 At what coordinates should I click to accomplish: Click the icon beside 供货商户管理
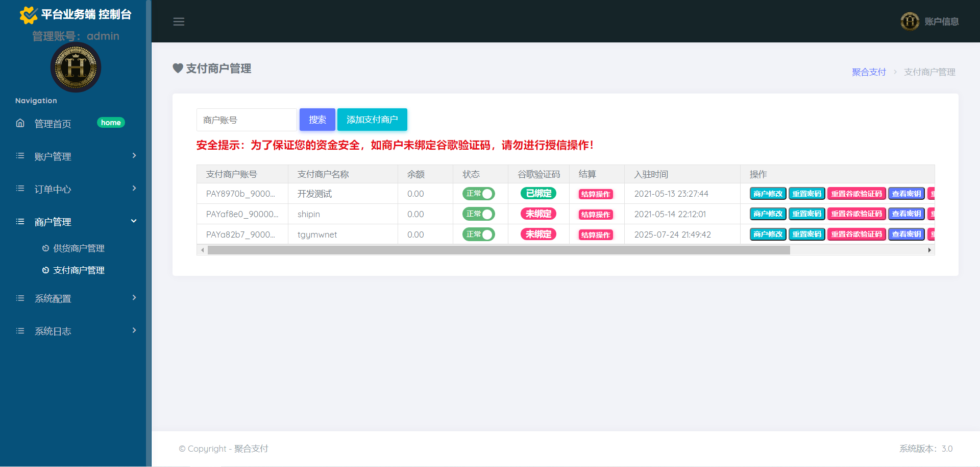point(45,248)
